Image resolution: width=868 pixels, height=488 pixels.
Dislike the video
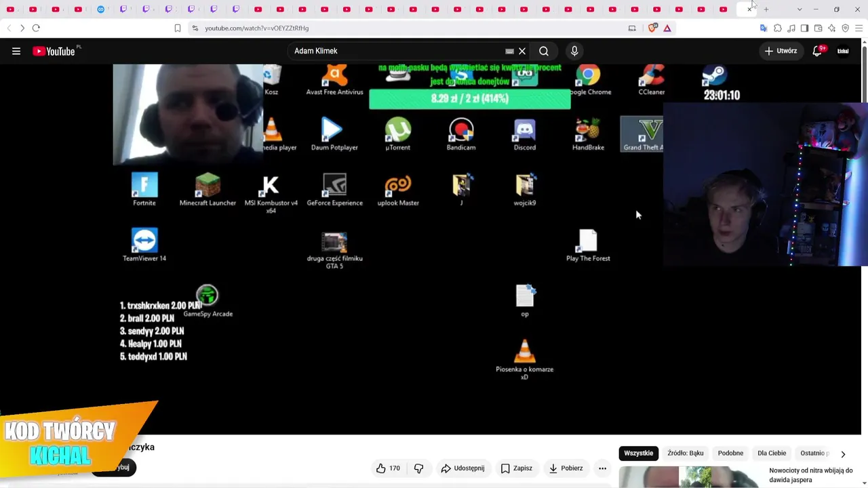(x=418, y=468)
